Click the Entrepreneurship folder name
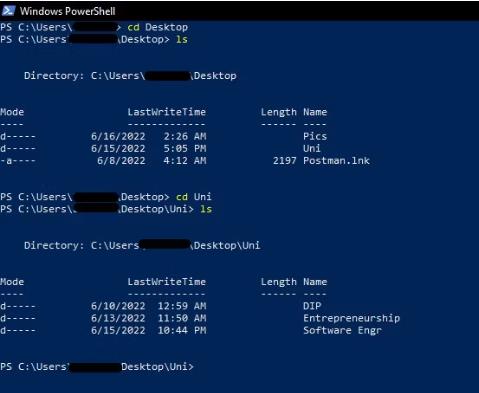Image resolution: width=479 pixels, height=393 pixels. pyautogui.click(x=351, y=318)
